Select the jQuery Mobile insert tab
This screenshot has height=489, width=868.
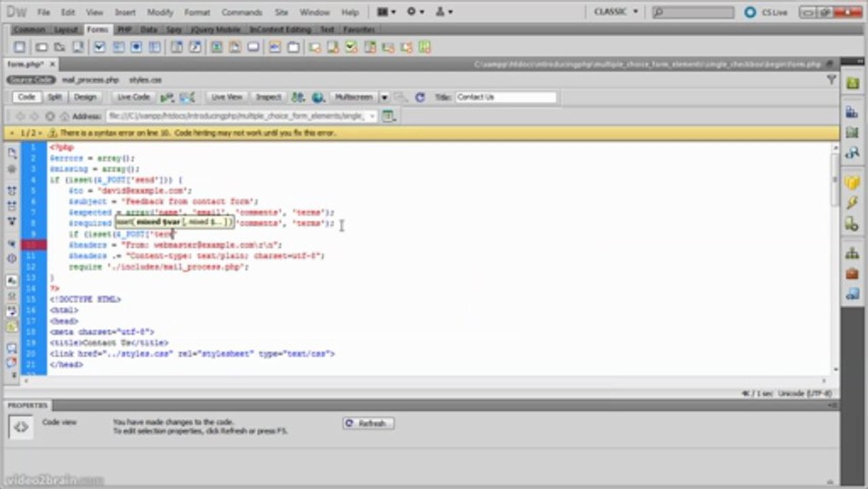(x=216, y=30)
